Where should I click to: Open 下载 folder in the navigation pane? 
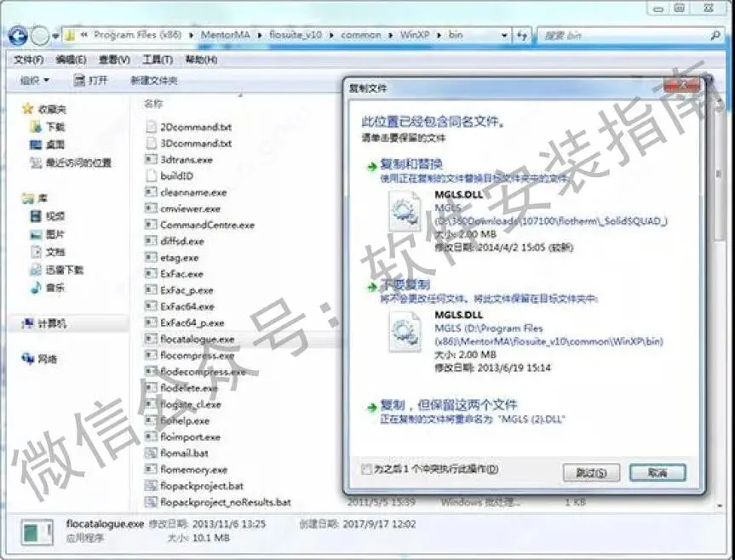point(48,127)
